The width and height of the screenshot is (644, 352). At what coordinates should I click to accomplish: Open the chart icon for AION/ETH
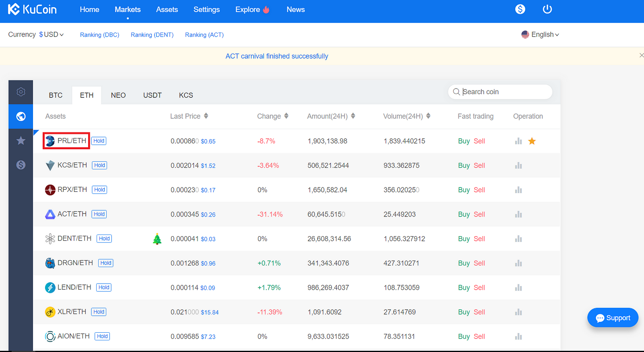518,336
